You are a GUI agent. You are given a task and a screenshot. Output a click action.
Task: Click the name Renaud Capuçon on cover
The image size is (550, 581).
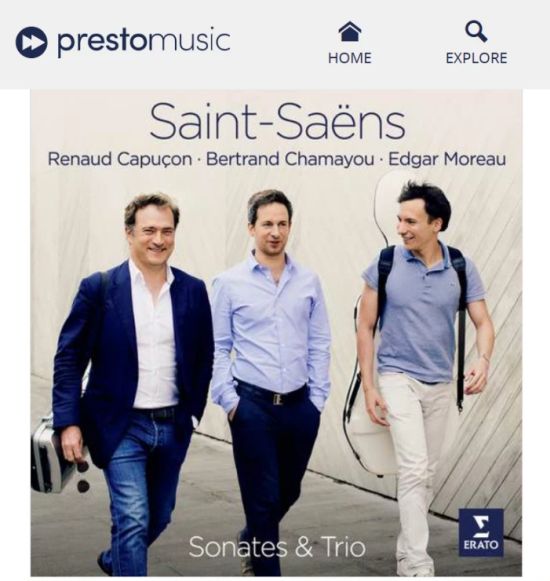120,159
